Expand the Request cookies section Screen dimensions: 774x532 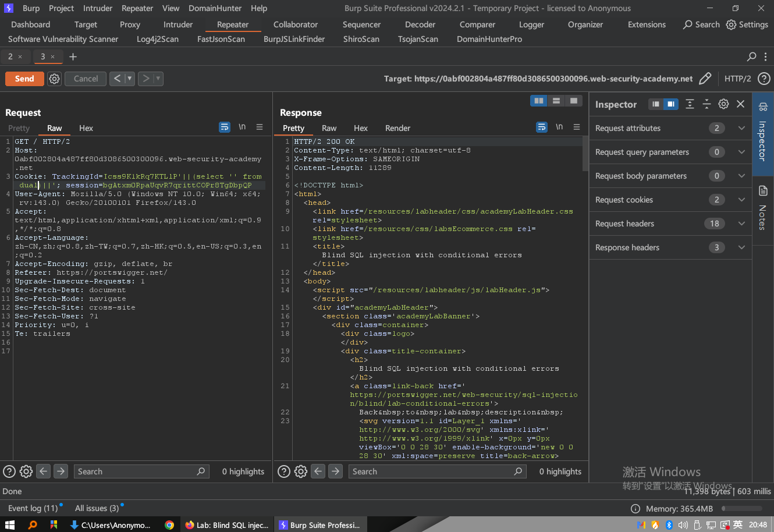pos(741,200)
